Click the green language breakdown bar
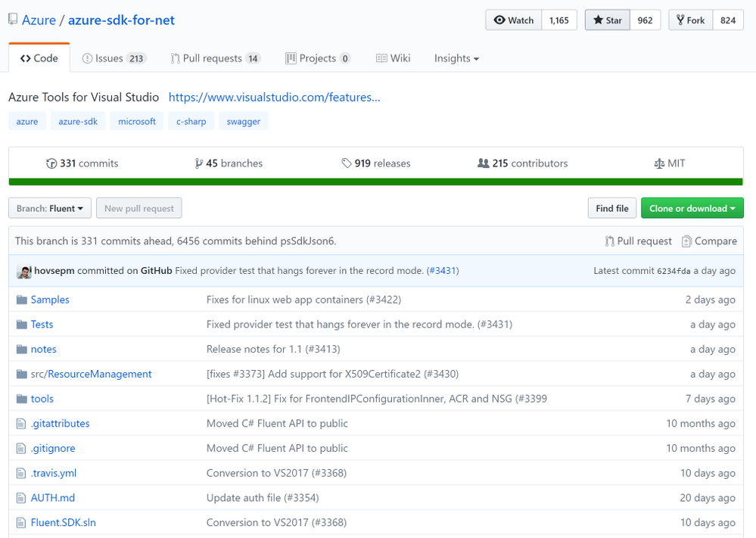 (375, 182)
